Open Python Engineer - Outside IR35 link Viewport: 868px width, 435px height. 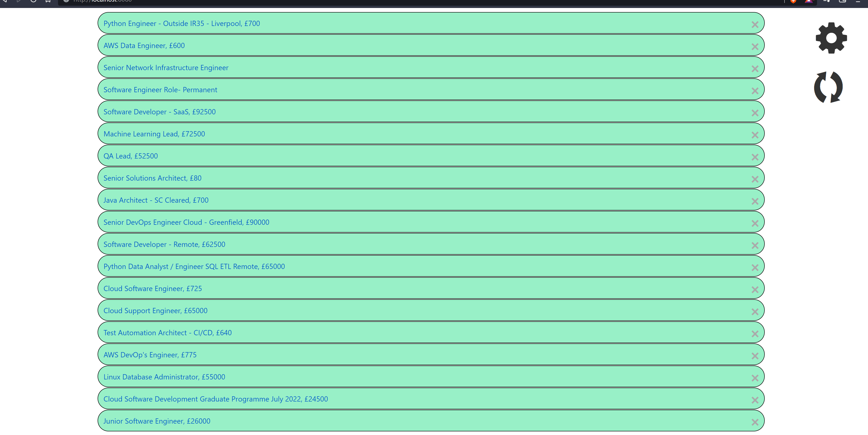coord(182,24)
